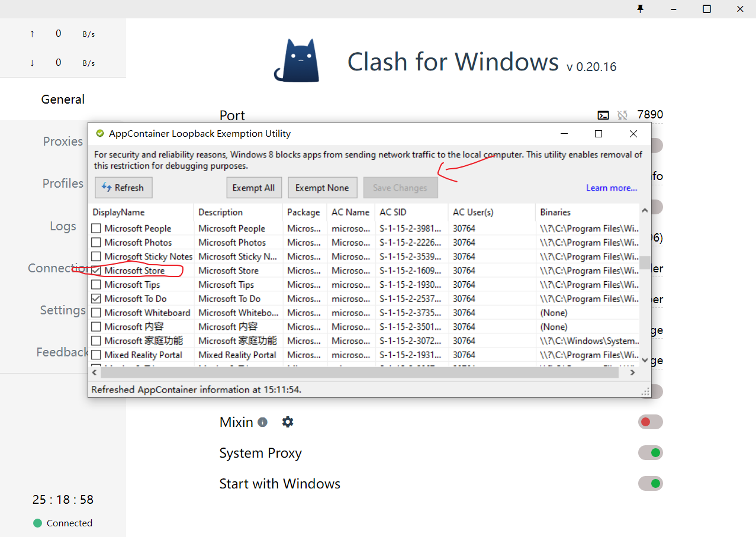The image size is (756, 537).
Task: Select Microsoft 家庭功能 binaries path cell
Action: 587,341
